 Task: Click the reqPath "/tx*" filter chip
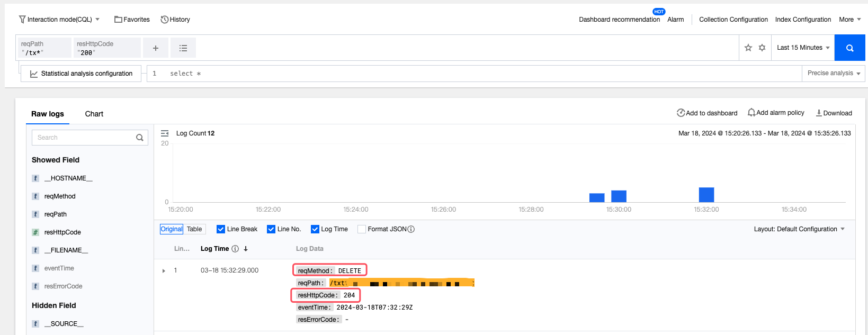(x=45, y=48)
